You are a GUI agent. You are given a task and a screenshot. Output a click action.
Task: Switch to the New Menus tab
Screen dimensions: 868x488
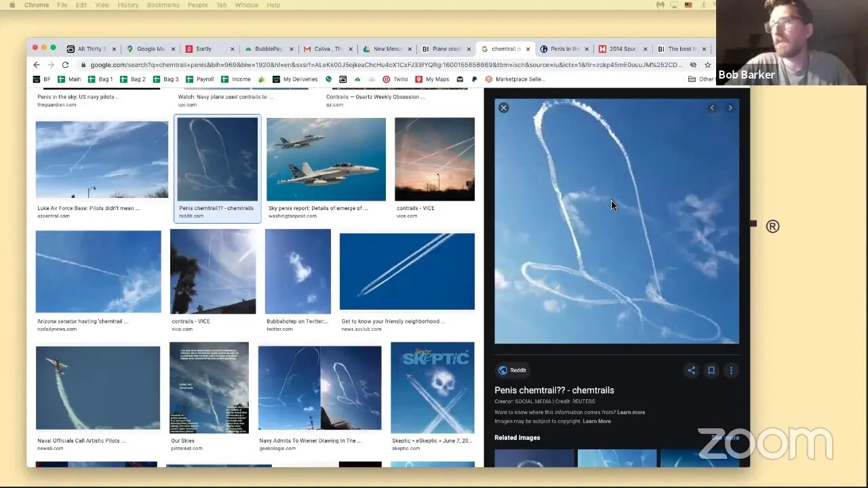click(387, 49)
